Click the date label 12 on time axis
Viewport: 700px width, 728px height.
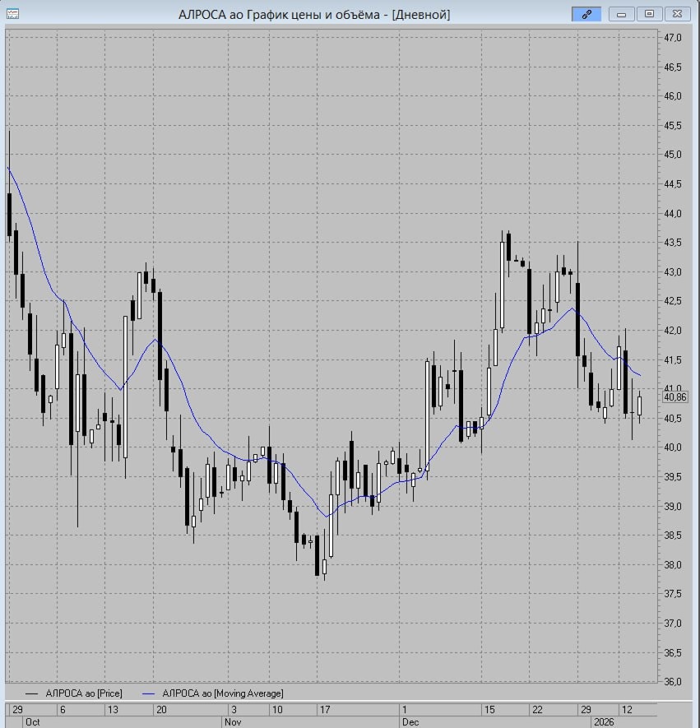tap(627, 709)
